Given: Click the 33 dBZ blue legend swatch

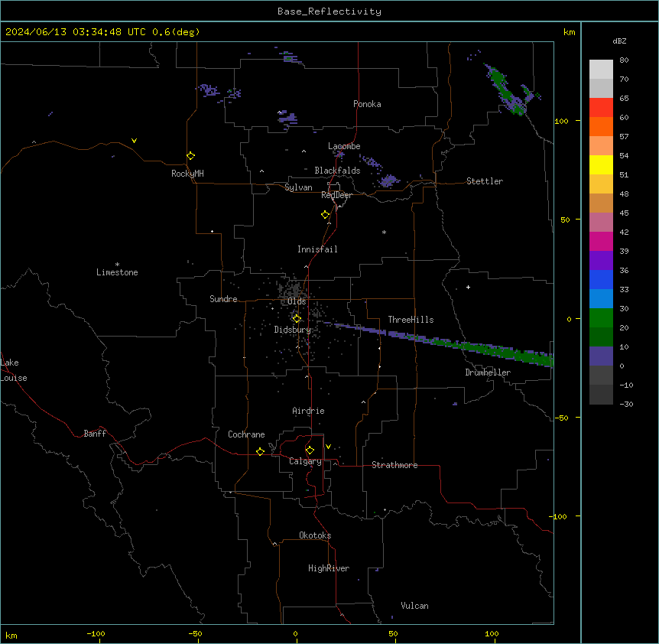Looking at the screenshot, I should [601, 298].
